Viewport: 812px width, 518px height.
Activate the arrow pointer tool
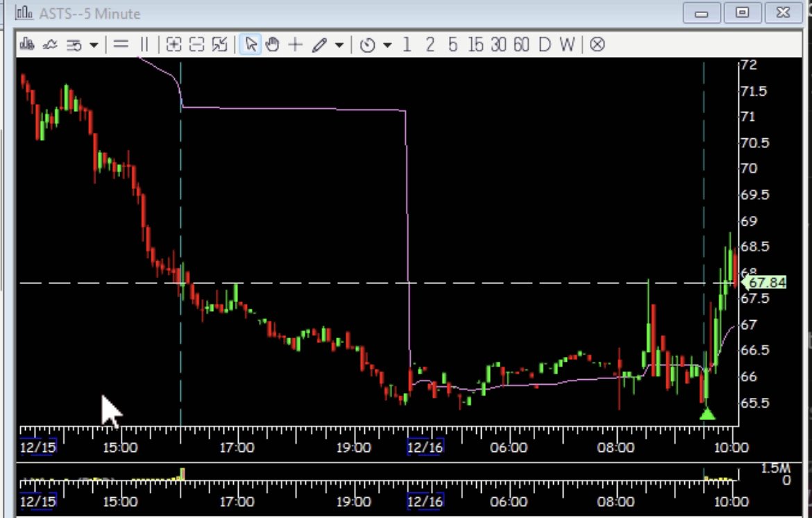(251, 44)
